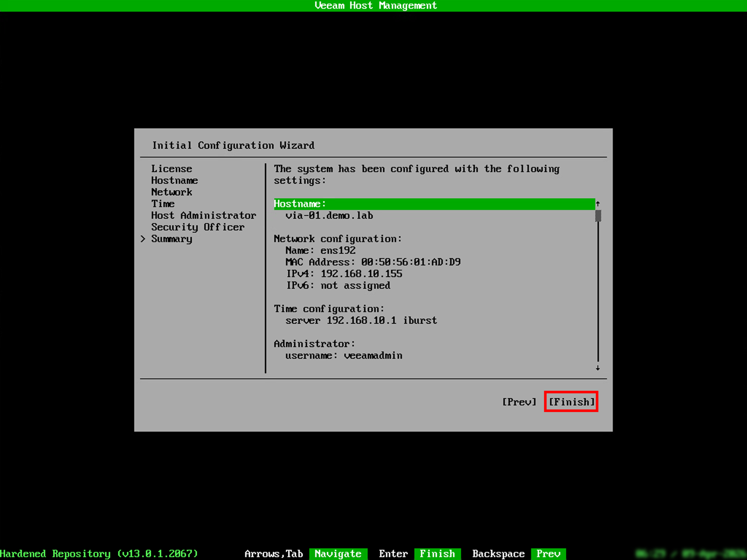Image resolution: width=747 pixels, height=560 pixels.
Task: Open the Time configuration step
Action: pos(163,203)
